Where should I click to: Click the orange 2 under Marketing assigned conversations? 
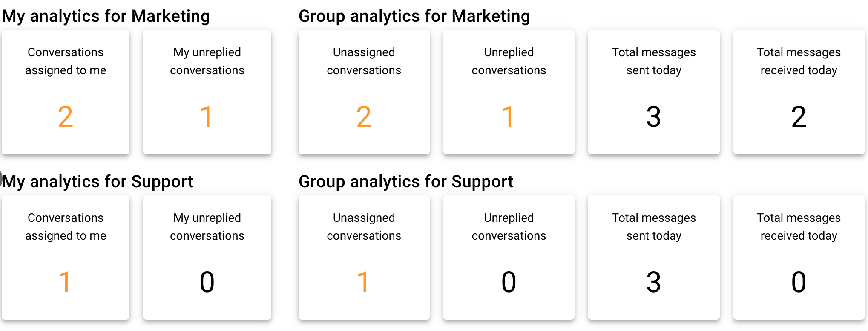[66, 116]
